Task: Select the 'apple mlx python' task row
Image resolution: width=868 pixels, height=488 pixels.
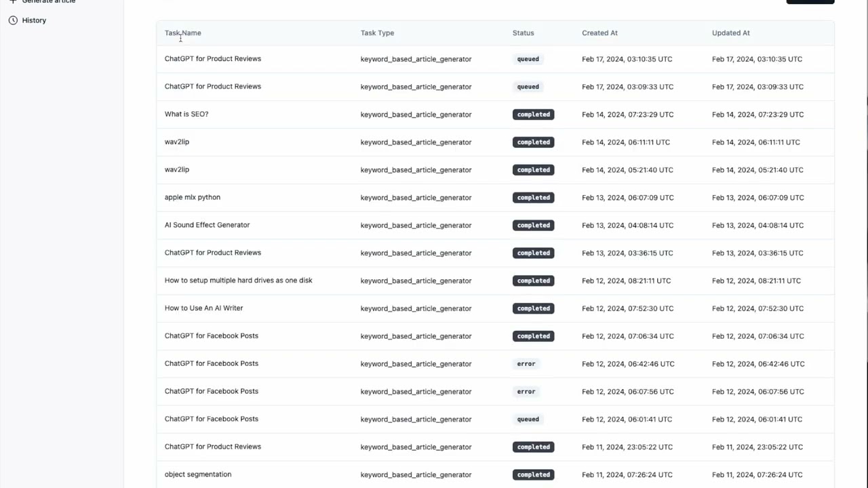Action: pos(193,197)
